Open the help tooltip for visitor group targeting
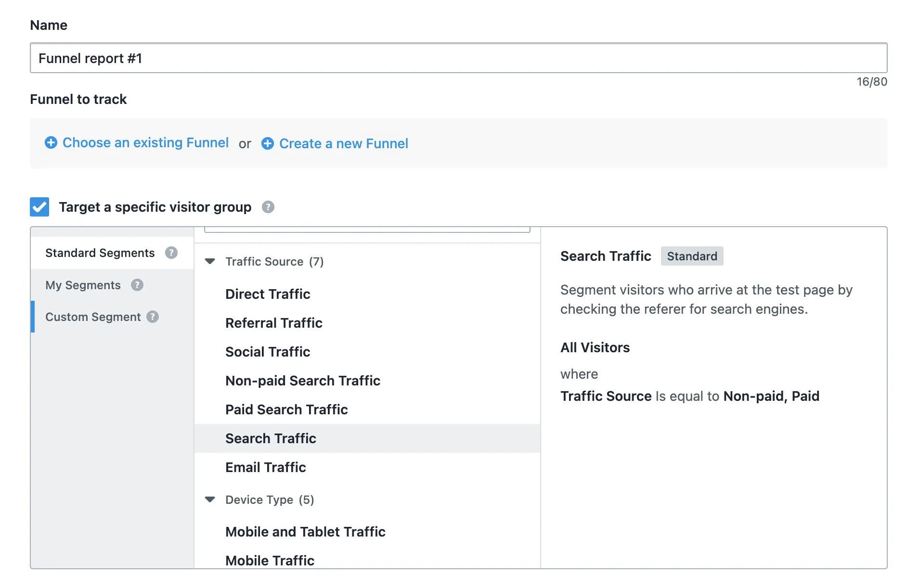 268,207
